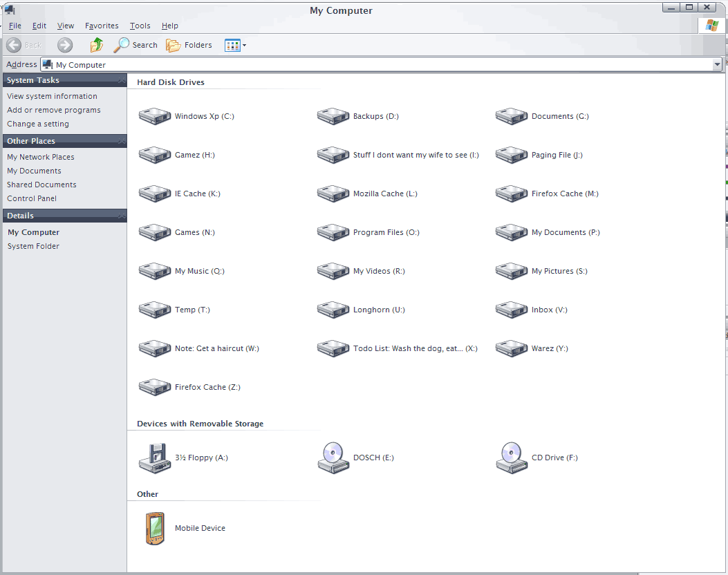This screenshot has width=728, height=575.
Task: Open the Views dropdown arrow
Action: [x=243, y=44]
